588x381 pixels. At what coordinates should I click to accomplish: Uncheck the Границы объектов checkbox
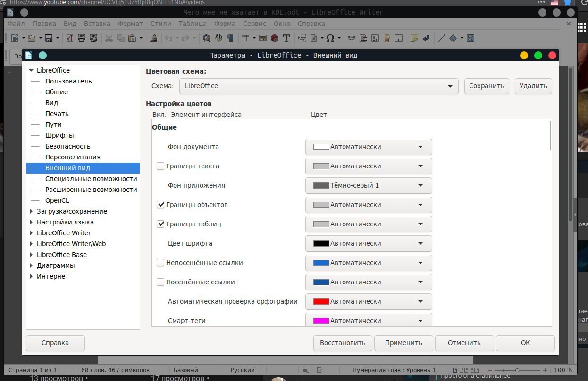(x=160, y=205)
